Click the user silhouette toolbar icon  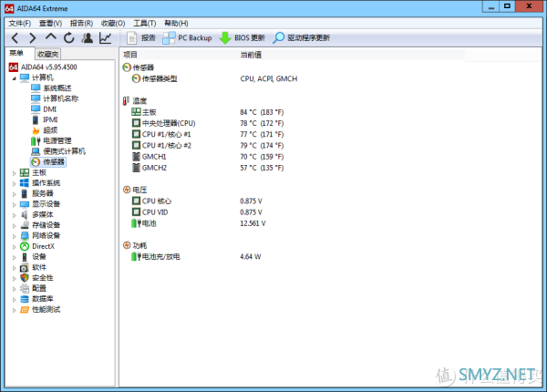coord(88,37)
